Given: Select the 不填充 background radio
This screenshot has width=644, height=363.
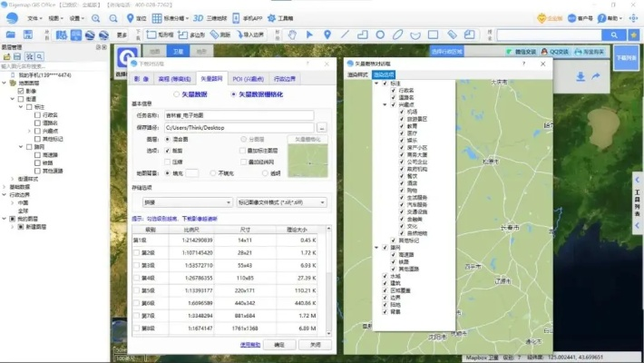Looking at the screenshot, I should pos(213,173).
